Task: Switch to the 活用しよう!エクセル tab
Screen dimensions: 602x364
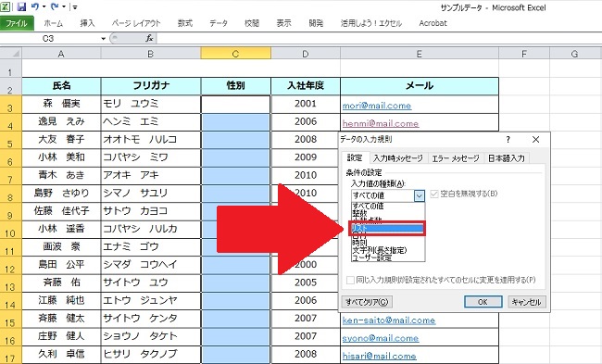Action: click(x=370, y=23)
